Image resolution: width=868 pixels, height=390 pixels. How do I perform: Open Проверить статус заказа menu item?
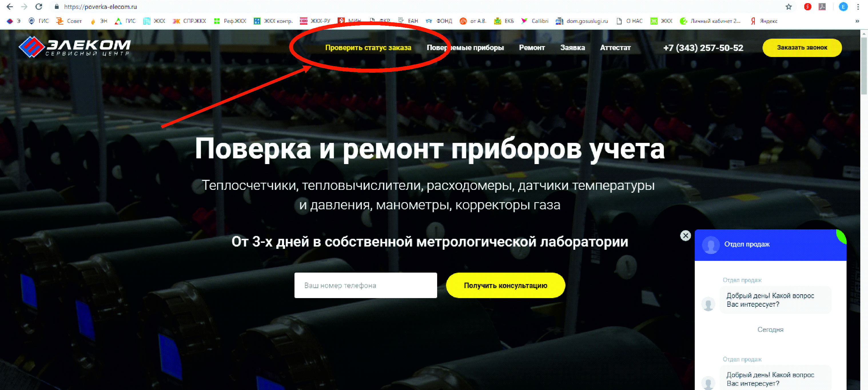(x=368, y=48)
